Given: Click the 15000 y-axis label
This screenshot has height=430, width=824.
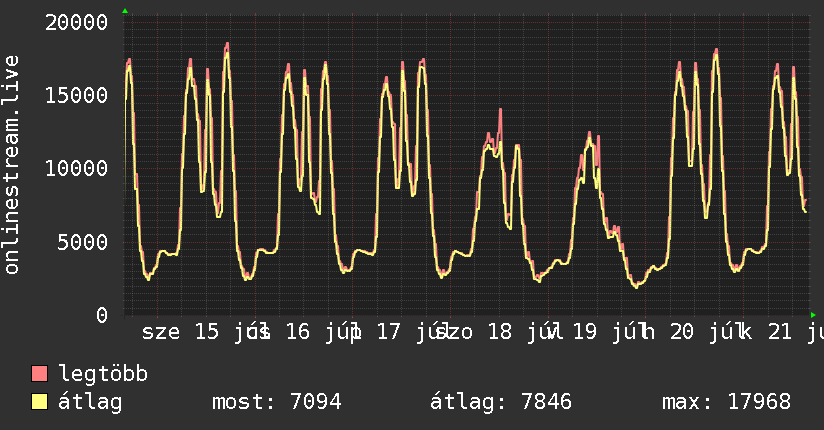Looking at the screenshot, I should pos(76,95).
